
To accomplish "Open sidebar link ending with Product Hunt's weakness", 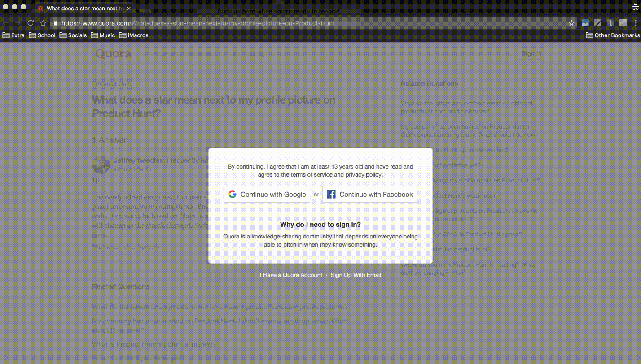I will click(449, 195).
